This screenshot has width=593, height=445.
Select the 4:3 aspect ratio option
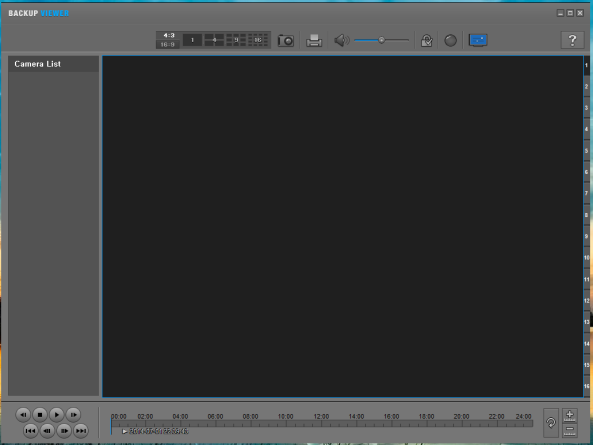tap(168, 36)
